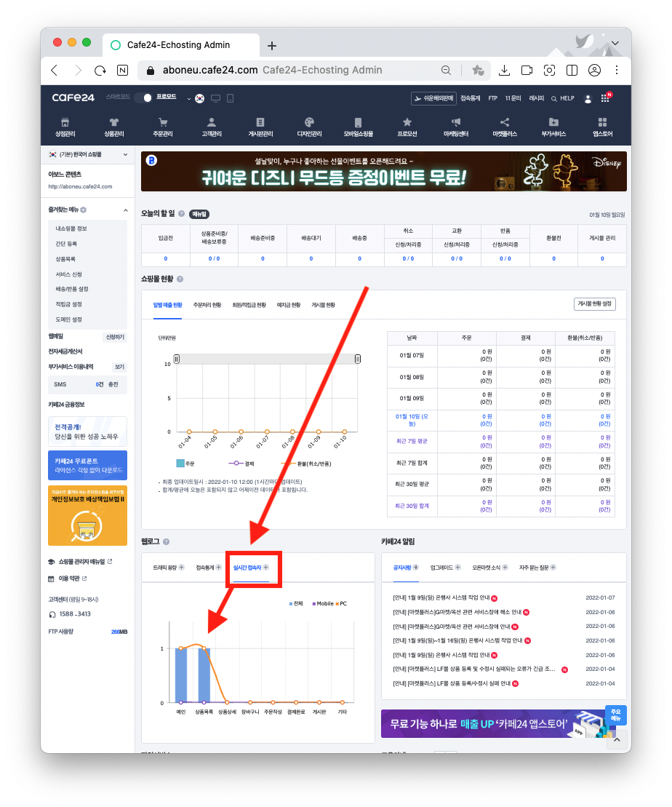
Task: Open the 도메인 설정 favorite link
Action: click(x=68, y=319)
